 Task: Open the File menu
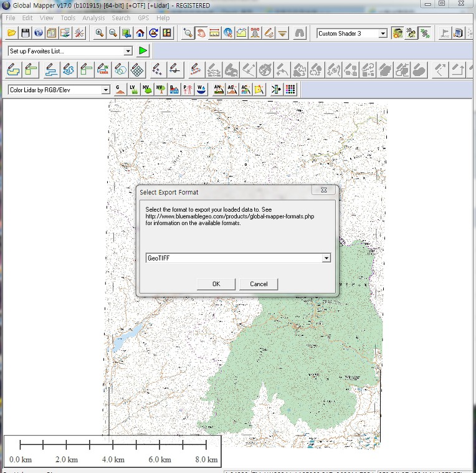[x=10, y=18]
